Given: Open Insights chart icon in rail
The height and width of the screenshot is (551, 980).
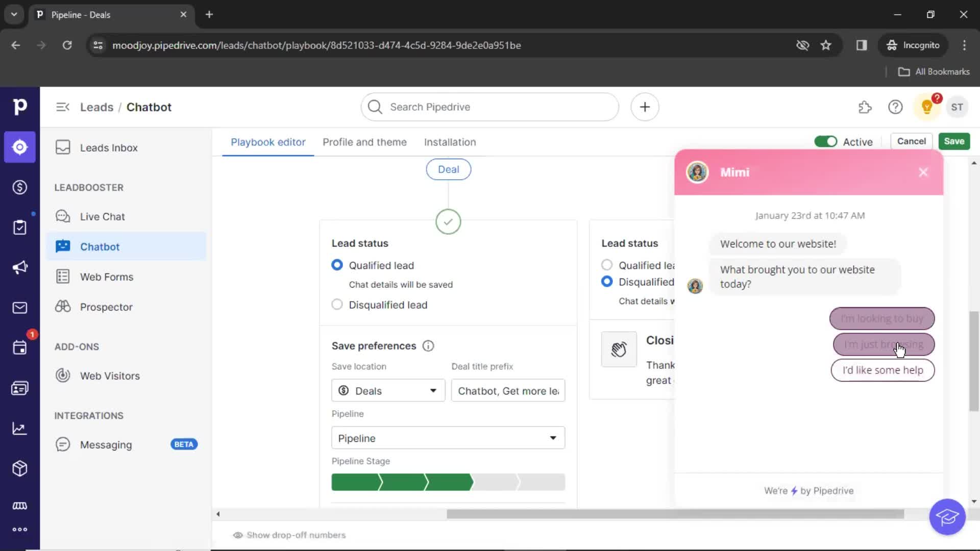Looking at the screenshot, I should [19, 429].
